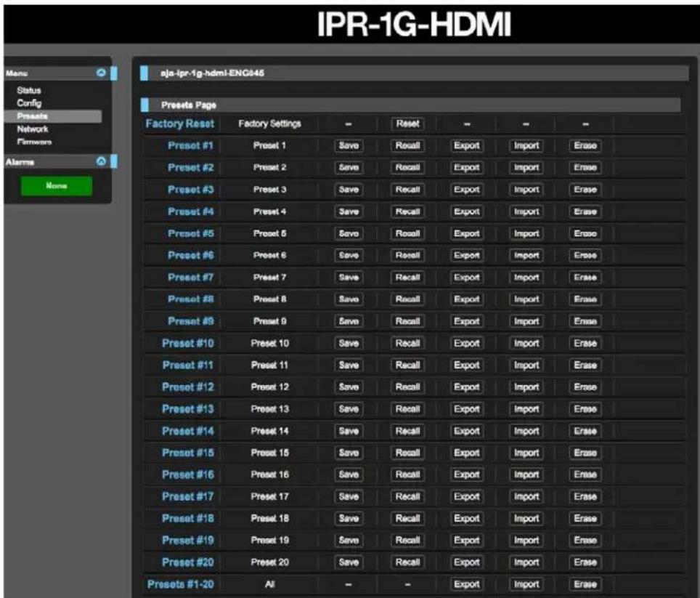The width and height of the screenshot is (700, 598).
Task: Recall Preset #13
Action: click(x=407, y=408)
